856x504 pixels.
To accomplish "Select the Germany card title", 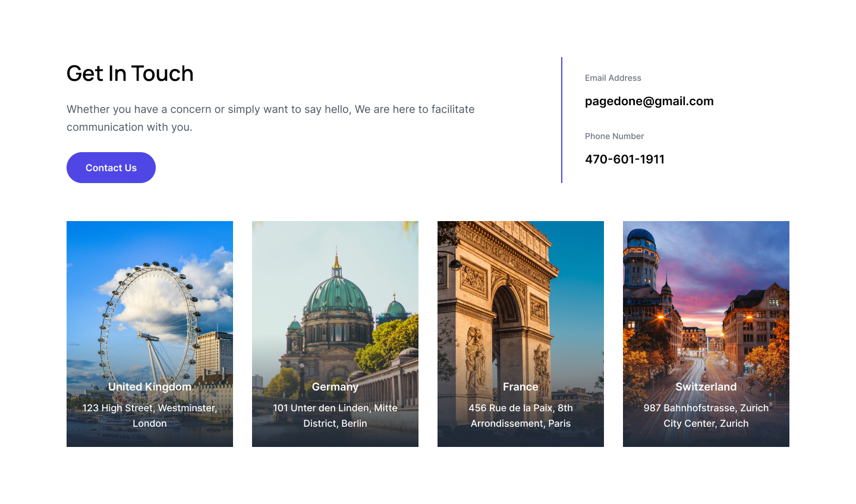I will 335,387.
